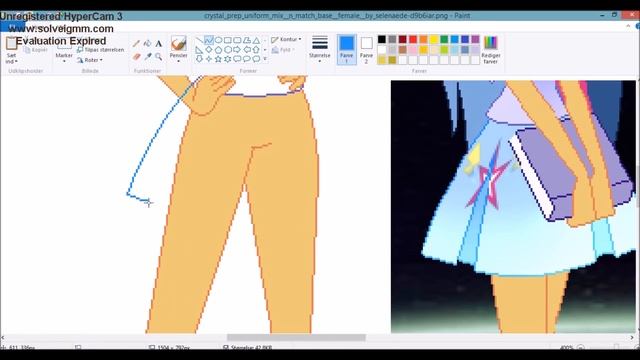Viewport: 640px width, 360px height.
Task: Pick the indigo blue color swatch
Action: [465, 40]
